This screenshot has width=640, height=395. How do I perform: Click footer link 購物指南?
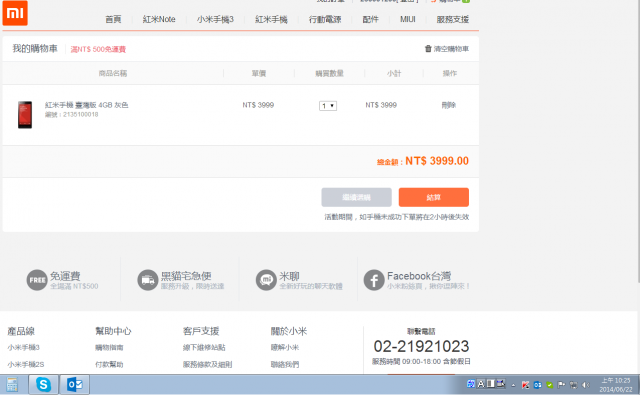109,347
